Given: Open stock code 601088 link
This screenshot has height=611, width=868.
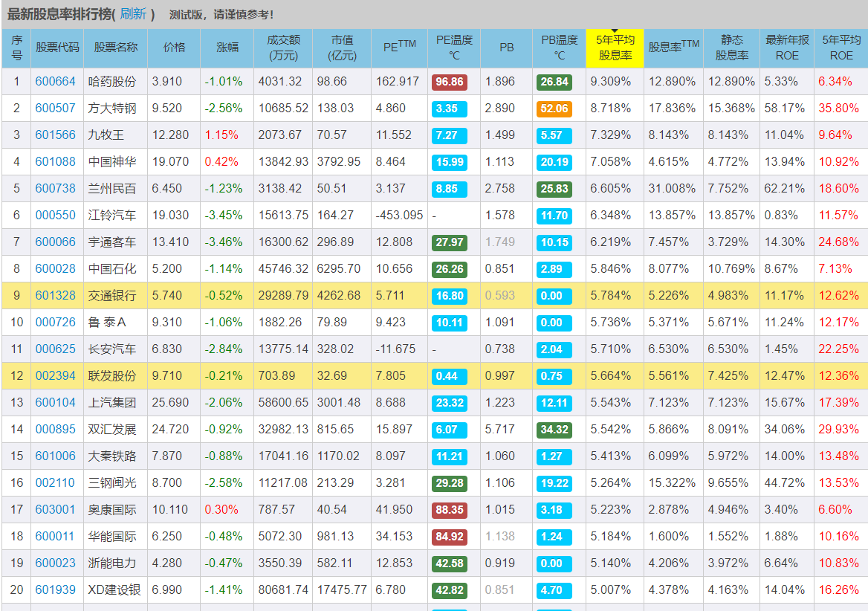Looking at the screenshot, I should click(x=56, y=162).
